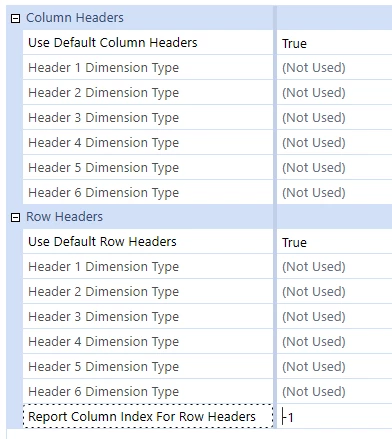
Task: Toggle Use Default Column Headers True value
Action: pyautogui.click(x=334, y=43)
